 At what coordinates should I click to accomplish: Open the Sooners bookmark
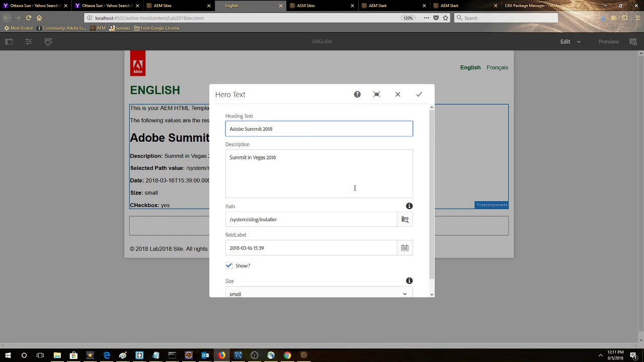[x=120, y=28]
